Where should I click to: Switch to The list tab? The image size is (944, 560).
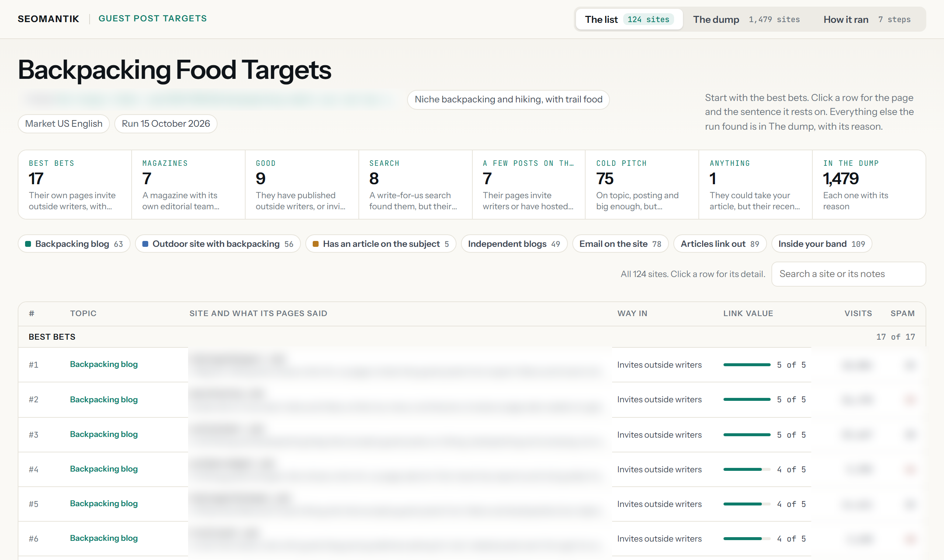(629, 19)
